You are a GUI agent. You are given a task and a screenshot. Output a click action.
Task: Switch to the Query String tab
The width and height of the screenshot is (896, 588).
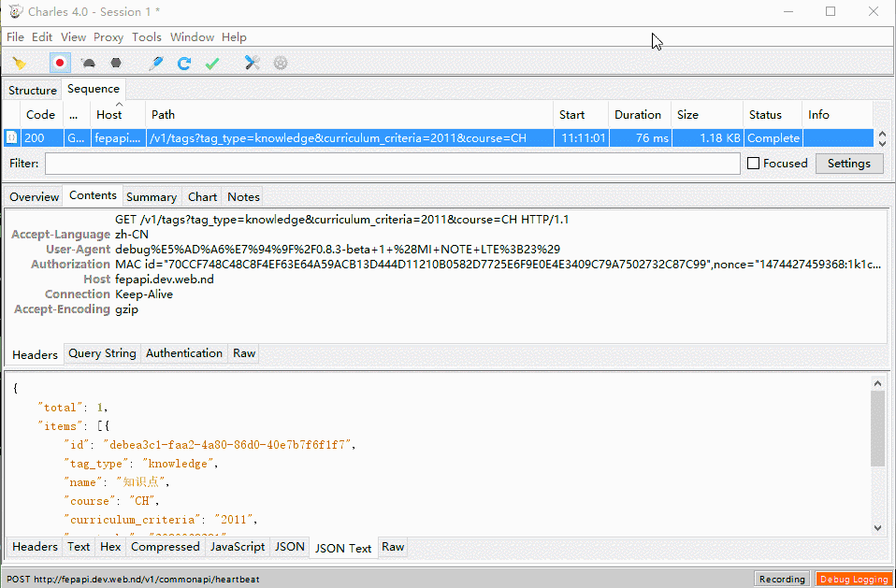click(x=102, y=353)
